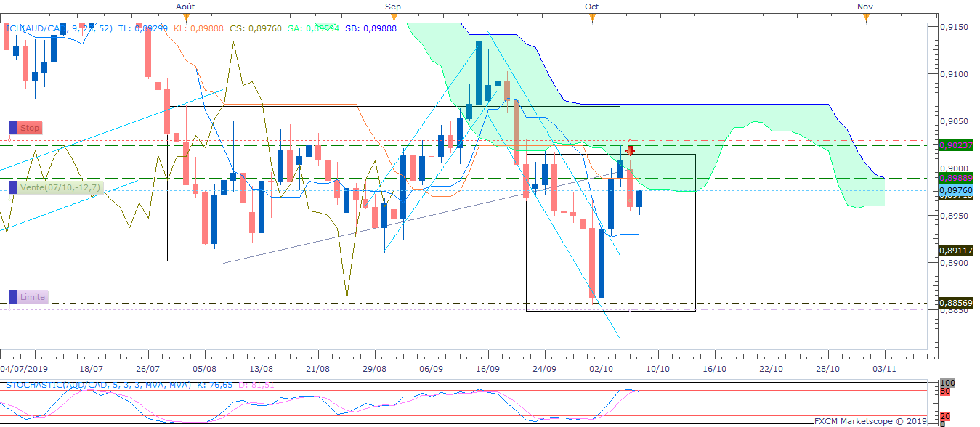This screenshot has height=427, width=980.
Task: Click the Stop order label
Action: pos(30,128)
